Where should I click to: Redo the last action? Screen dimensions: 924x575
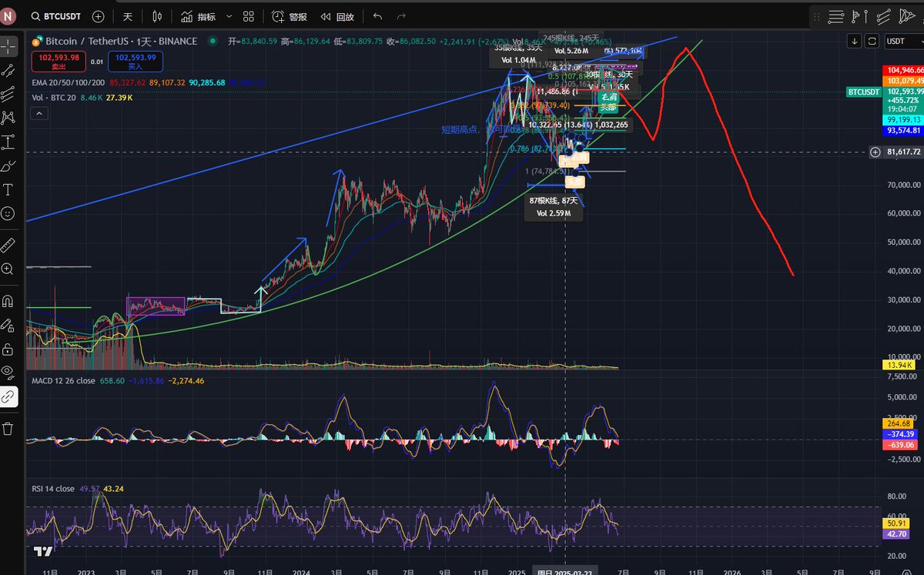(400, 16)
